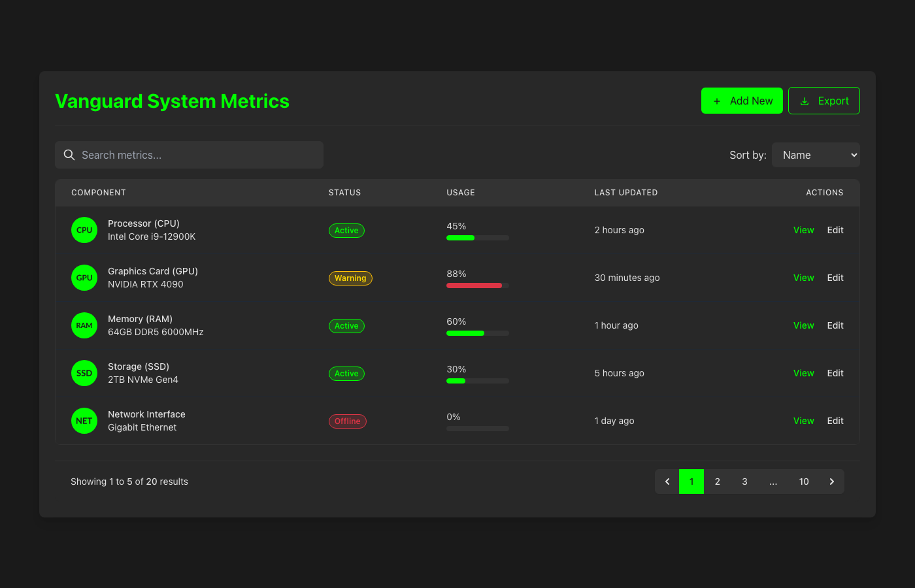Click the USAGE column header
The image size is (915, 588).
461,192
